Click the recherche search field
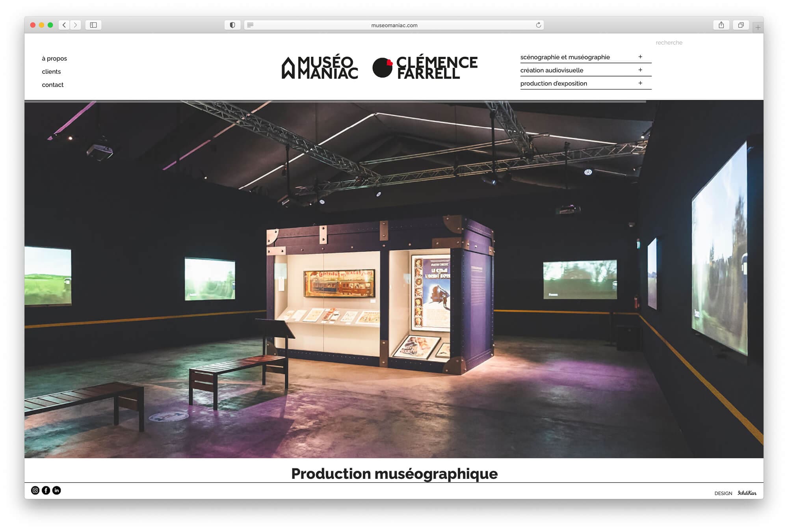This screenshot has height=532, width=788. click(669, 43)
